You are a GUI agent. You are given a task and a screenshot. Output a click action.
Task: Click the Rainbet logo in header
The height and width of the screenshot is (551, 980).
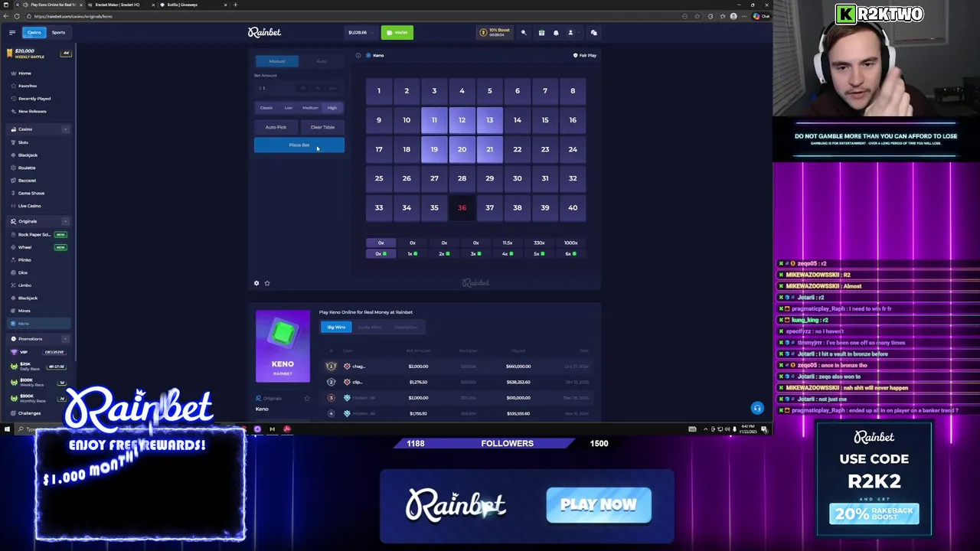tap(264, 32)
